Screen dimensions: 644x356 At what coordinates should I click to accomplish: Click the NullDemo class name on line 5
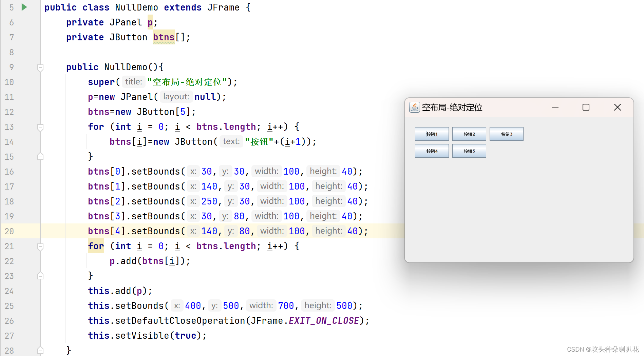(136, 7)
